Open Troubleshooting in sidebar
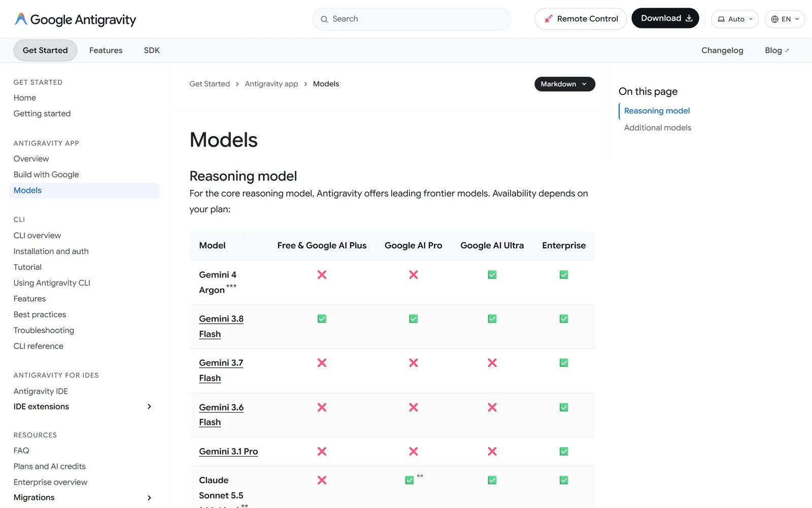 click(x=44, y=330)
